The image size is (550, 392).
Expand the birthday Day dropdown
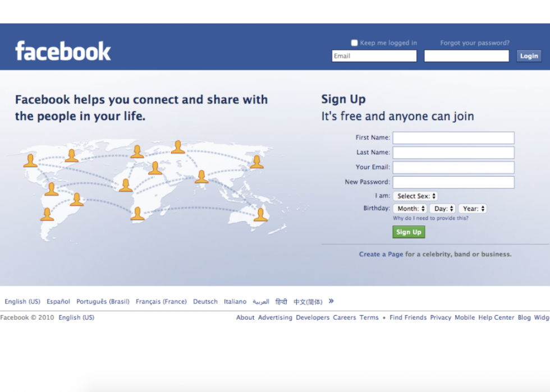tap(443, 209)
